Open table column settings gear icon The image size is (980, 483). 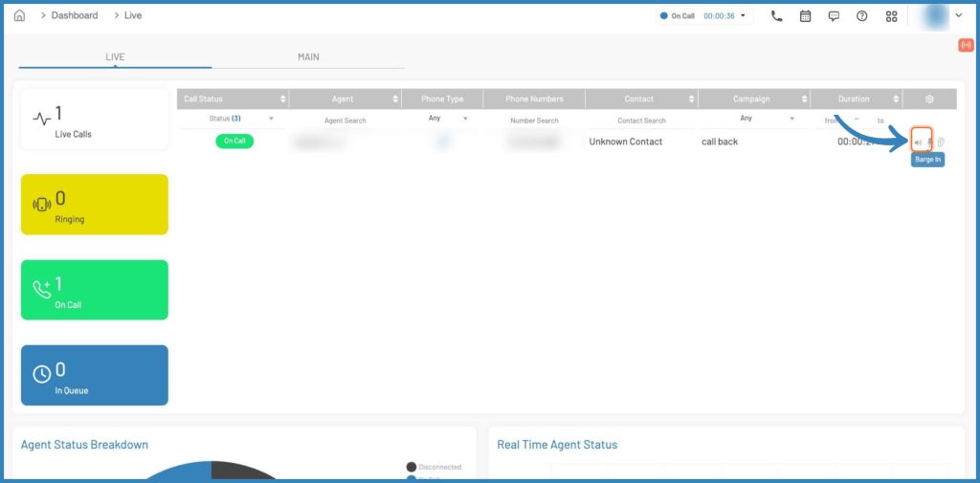click(929, 99)
